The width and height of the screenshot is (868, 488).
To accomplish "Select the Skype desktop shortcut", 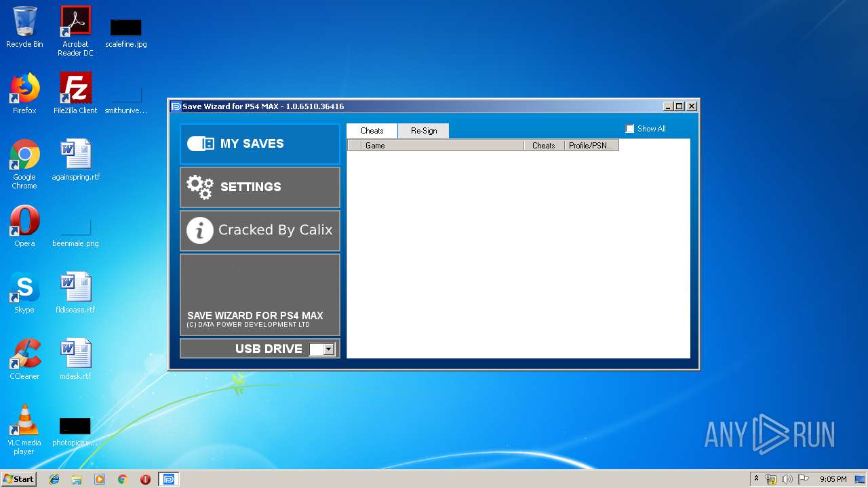I will pyautogui.click(x=24, y=293).
